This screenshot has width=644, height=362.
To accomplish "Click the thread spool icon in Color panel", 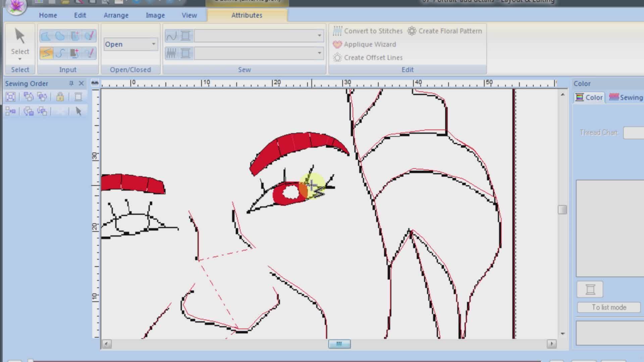I will pos(590,289).
